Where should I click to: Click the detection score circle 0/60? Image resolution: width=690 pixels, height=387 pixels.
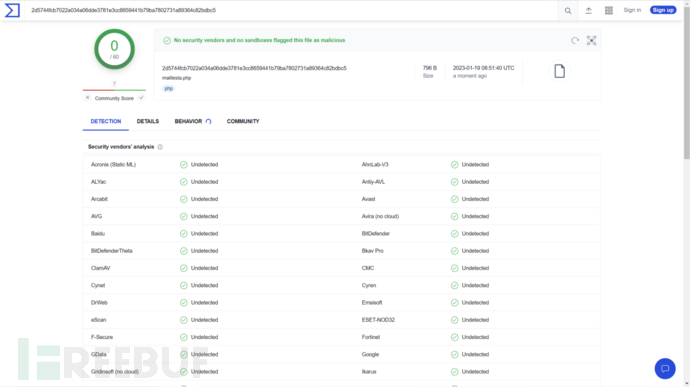(114, 49)
